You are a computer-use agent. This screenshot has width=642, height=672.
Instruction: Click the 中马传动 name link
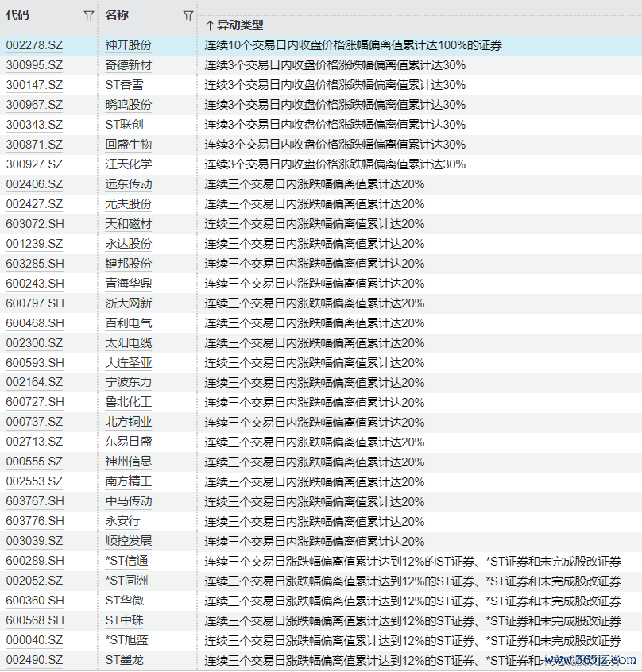(128, 501)
